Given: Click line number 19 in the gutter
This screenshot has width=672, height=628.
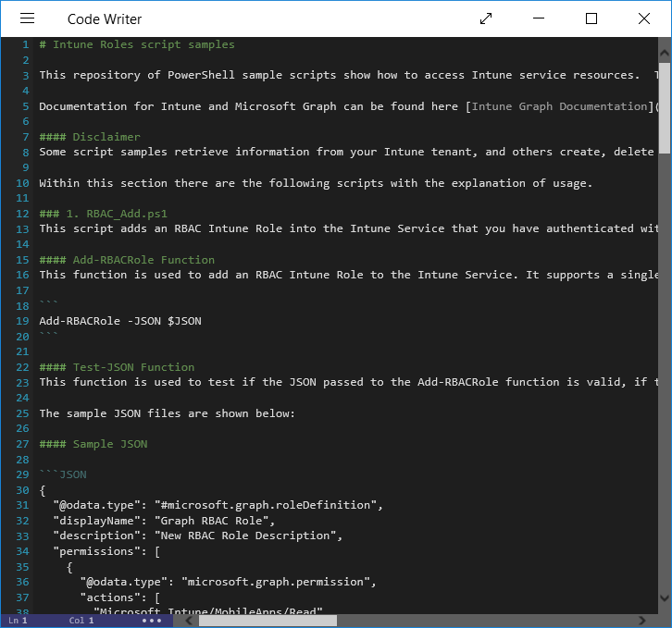Looking at the screenshot, I should pos(22,321).
